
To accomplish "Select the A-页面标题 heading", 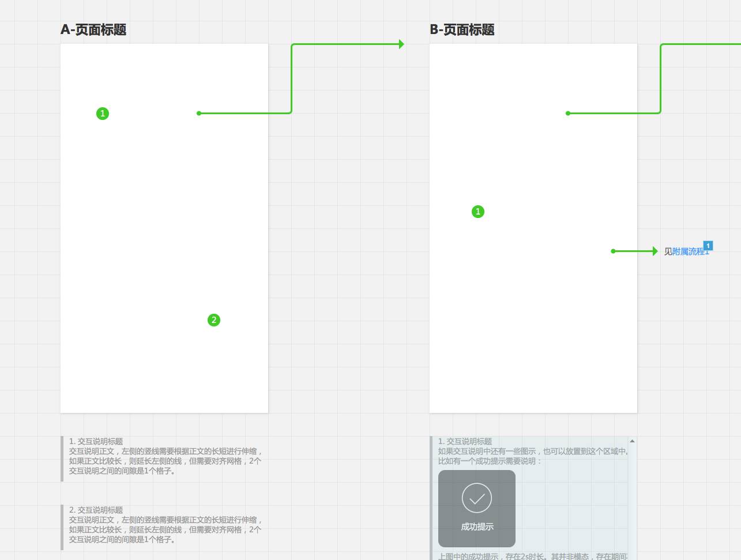I will [93, 30].
